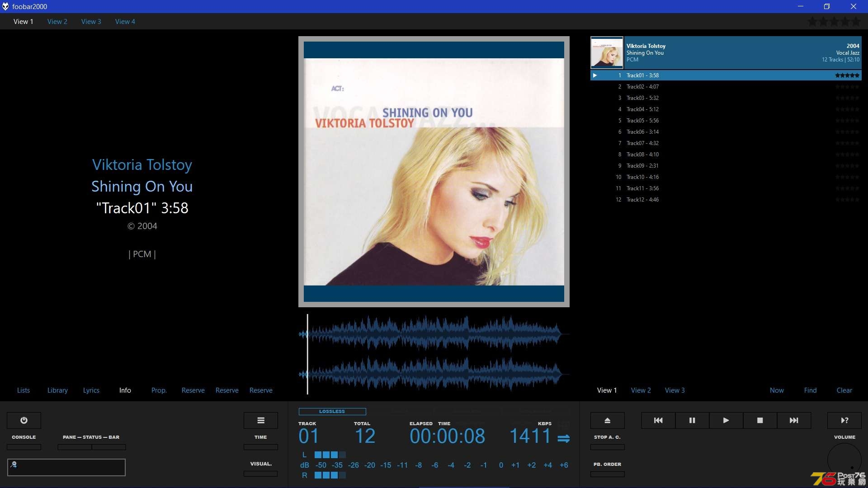Image resolution: width=868 pixels, height=488 pixels.
Task: Select Track10 - 4:16 in playlist
Action: click(x=726, y=177)
